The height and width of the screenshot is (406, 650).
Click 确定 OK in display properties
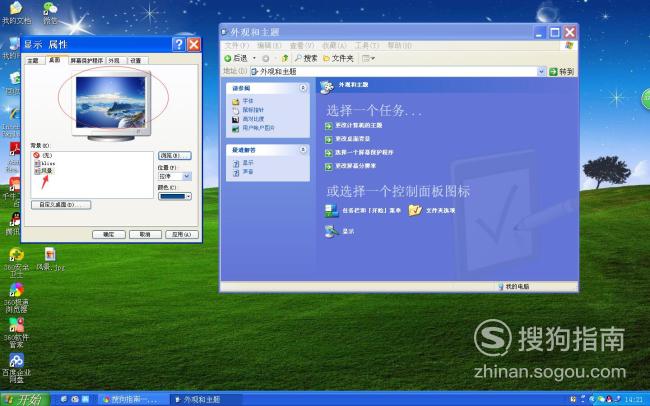pos(109,235)
